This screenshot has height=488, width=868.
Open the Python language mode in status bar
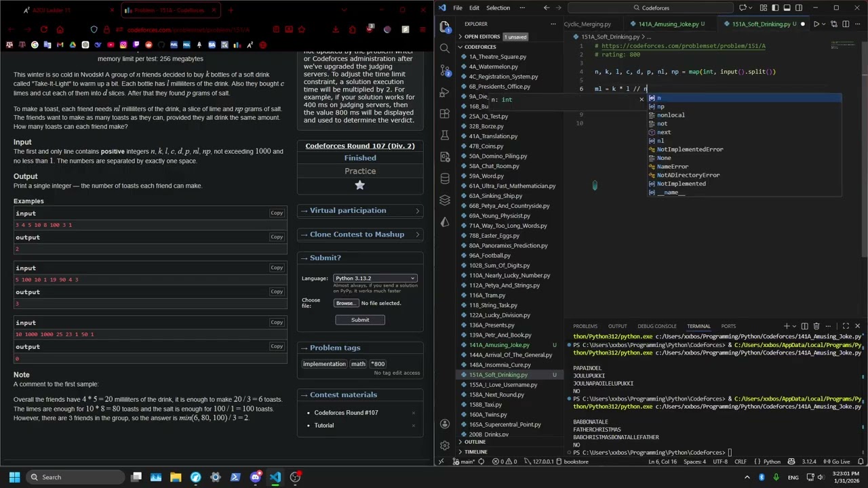[x=772, y=462]
